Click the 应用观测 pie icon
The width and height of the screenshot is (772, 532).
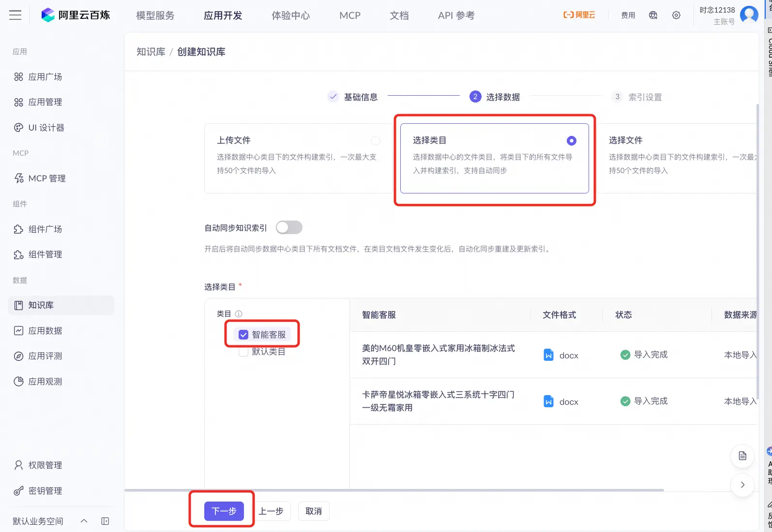pyautogui.click(x=18, y=382)
